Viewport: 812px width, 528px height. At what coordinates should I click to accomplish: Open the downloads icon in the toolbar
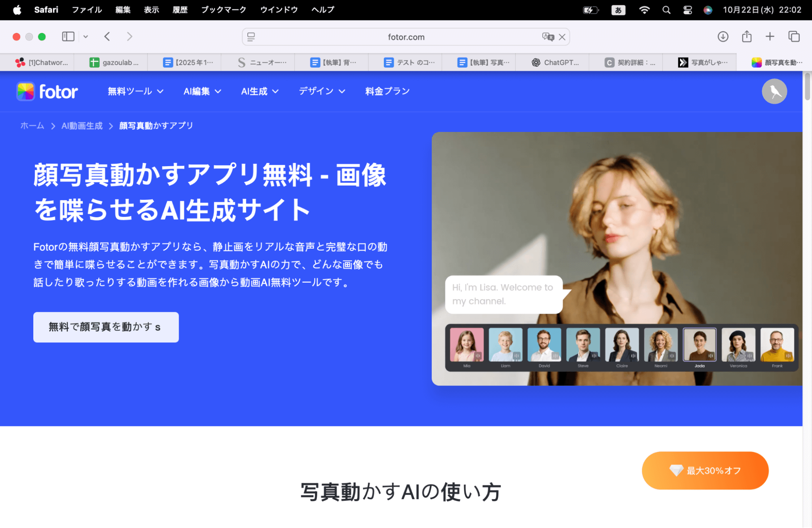723,36
